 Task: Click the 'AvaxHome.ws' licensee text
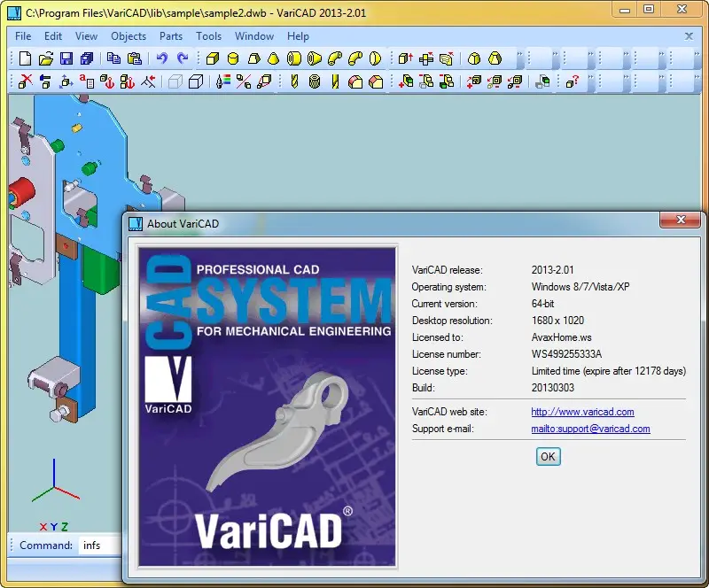point(561,337)
